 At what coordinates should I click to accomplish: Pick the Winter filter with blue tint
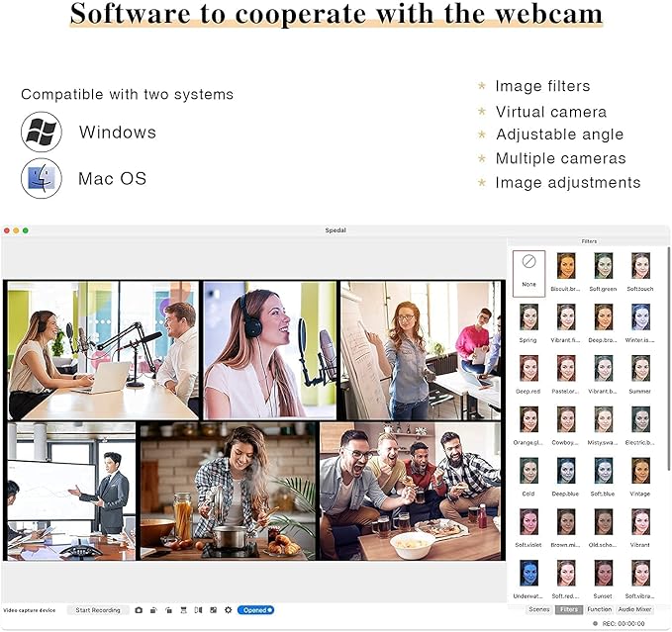point(640,317)
